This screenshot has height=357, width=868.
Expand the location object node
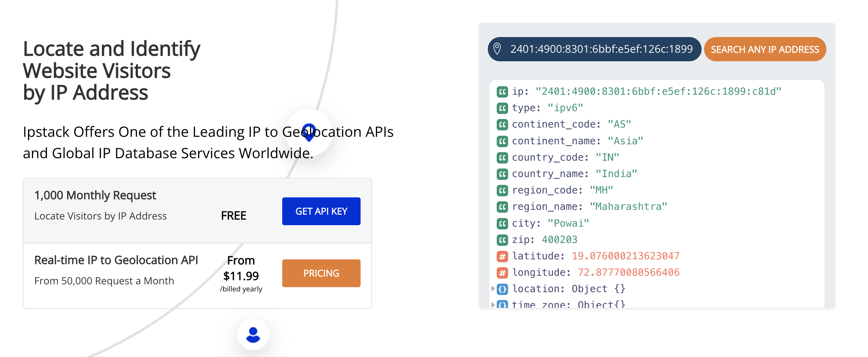coord(493,289)
